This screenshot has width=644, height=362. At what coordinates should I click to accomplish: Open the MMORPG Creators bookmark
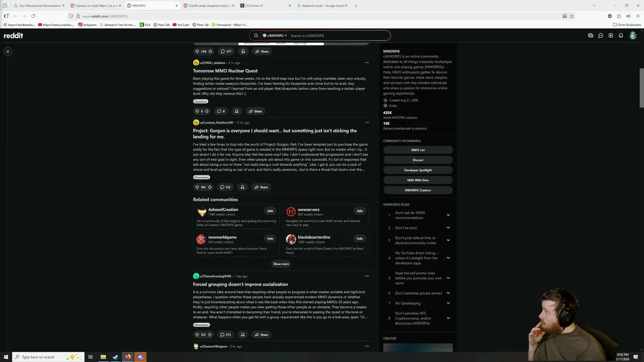pos(418,190)
